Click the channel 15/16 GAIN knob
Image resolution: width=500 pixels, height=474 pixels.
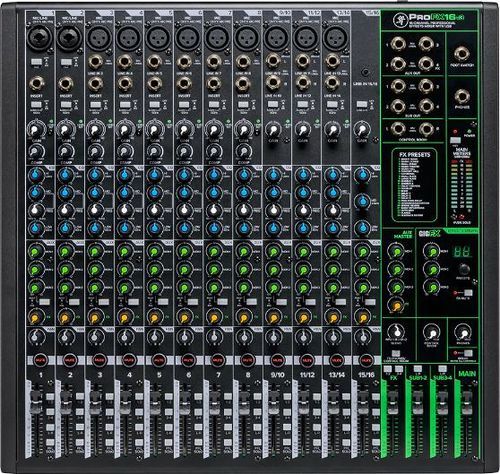point(362,129)
